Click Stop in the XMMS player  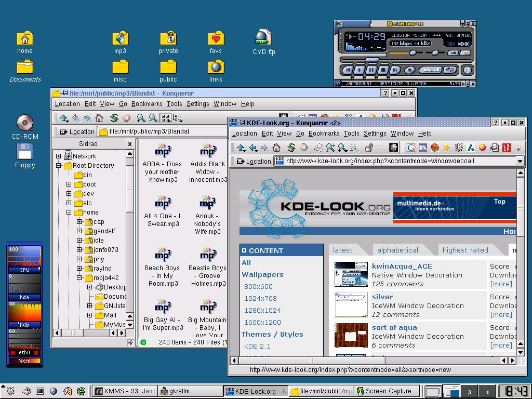point(383,70)
